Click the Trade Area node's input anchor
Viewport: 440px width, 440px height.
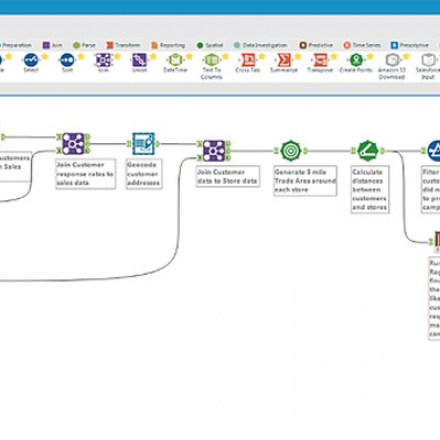[276, 151]
